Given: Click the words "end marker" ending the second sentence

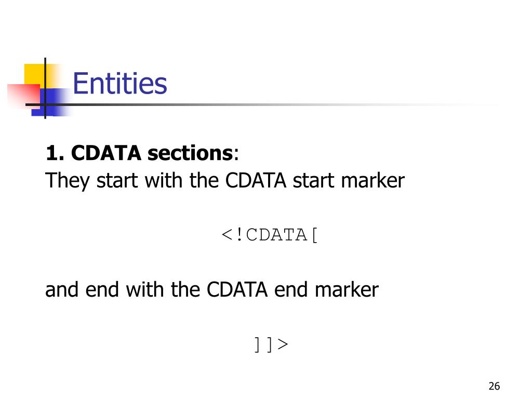Looking at the screenshot, I should (326, 289).
